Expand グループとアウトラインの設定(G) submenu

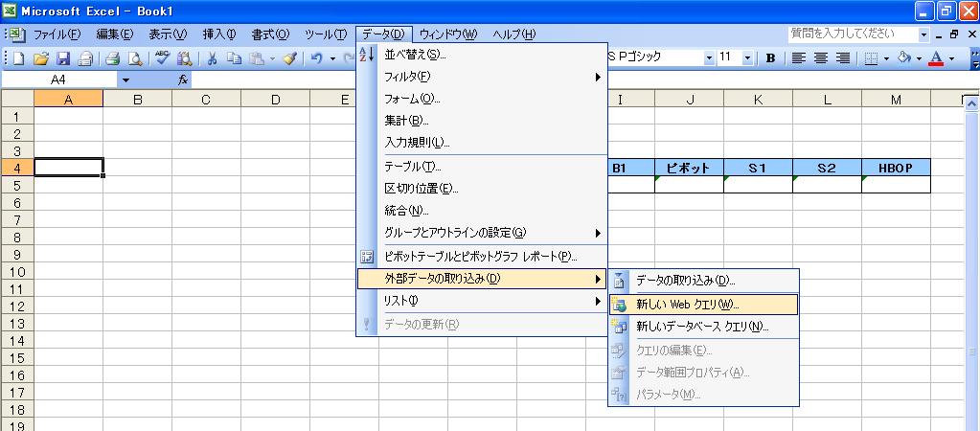tap(482, 233)
